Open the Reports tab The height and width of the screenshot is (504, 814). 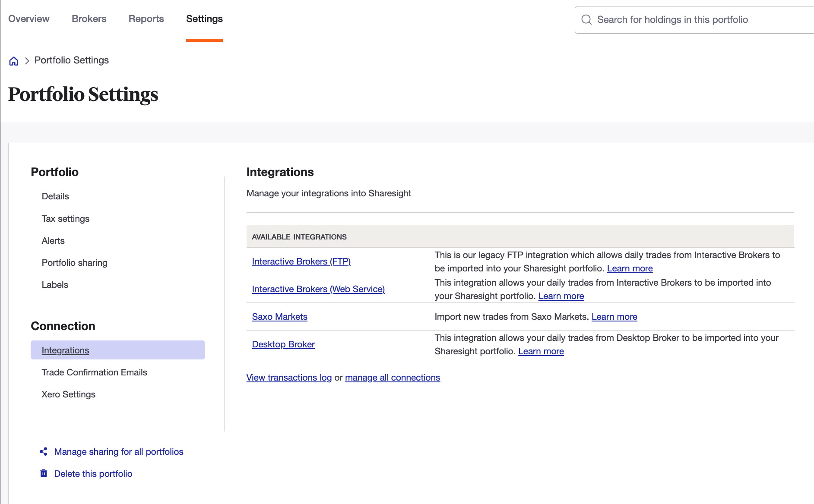[x=146, y=19]
